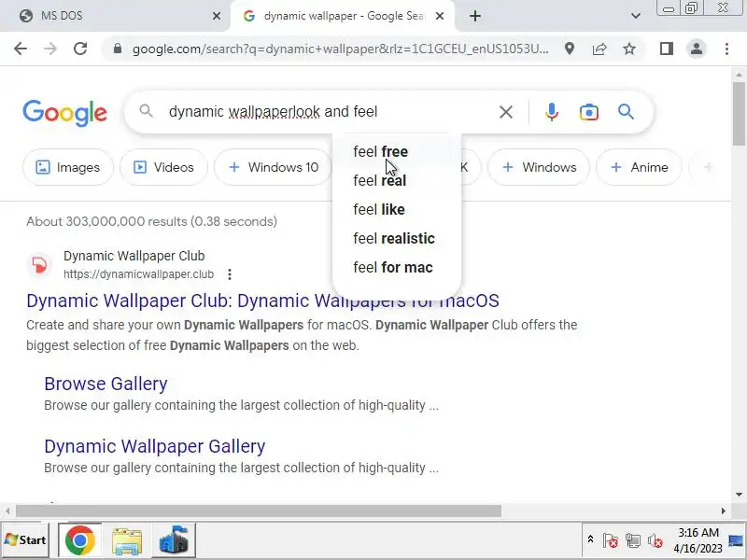Select the dynamic wallpaper search tab

pos(343,16)
